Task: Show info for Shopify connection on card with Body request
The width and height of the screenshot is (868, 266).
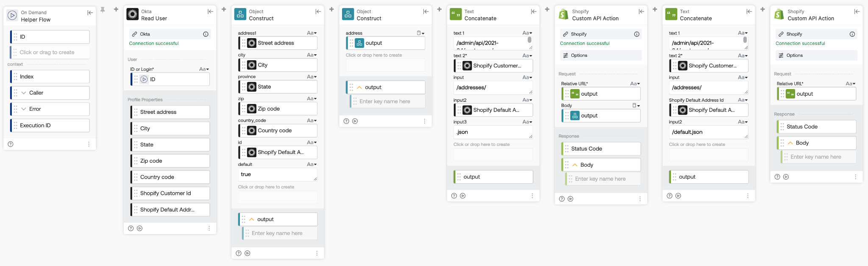Action: (x=637, y=34)
